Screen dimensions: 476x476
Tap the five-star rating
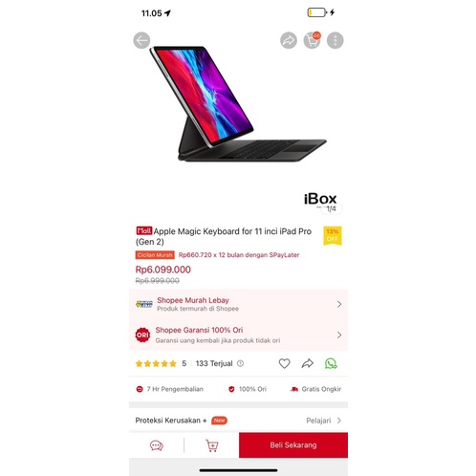coord(156,363)
